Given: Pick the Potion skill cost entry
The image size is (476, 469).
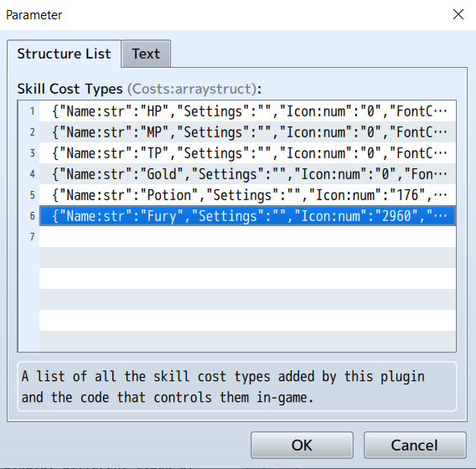Looking at the screenshot, I should click(247, 195).
